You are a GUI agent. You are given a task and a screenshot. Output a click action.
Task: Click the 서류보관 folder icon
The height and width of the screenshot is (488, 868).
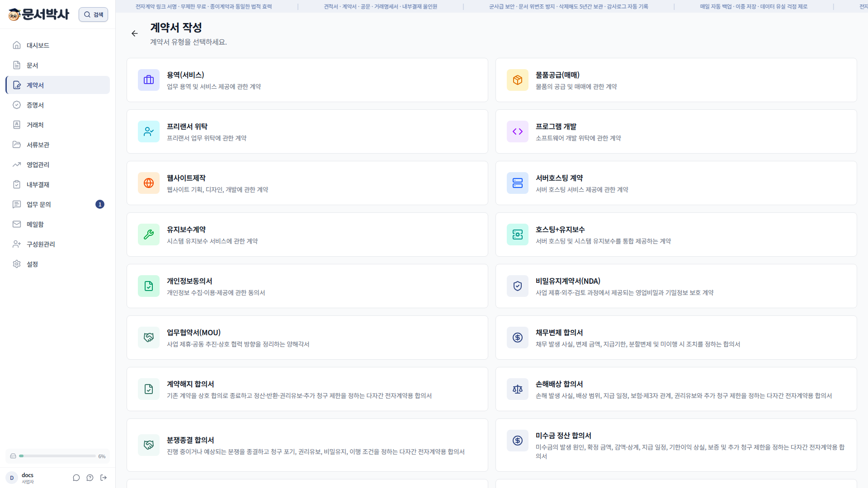(x=17, y=145)
